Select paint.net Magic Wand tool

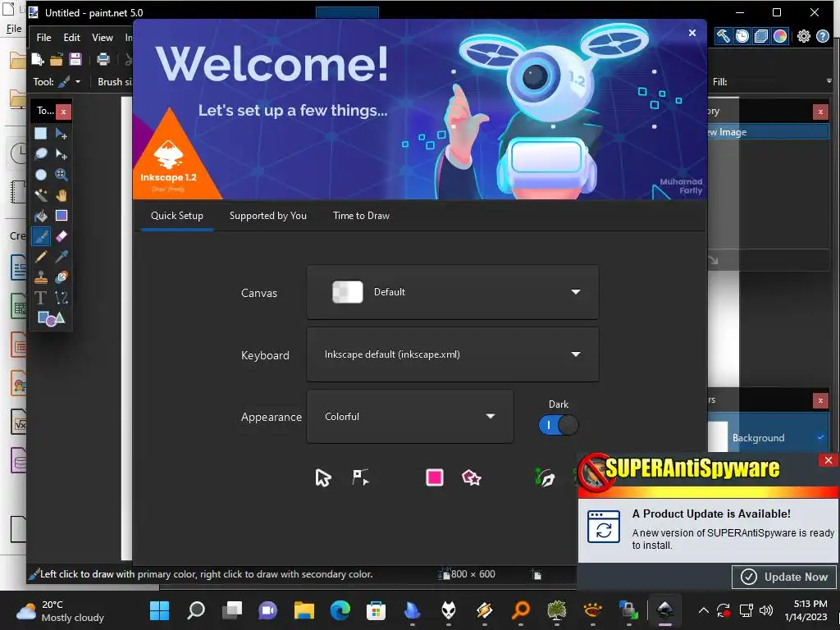pyautogui.click(x=41, y=195)
